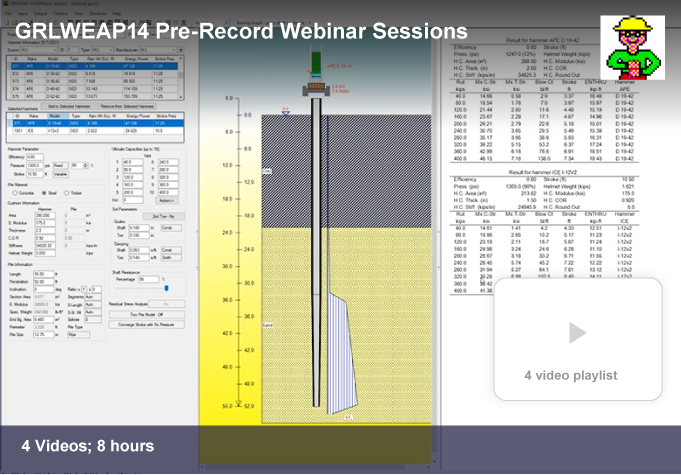This screenshot has height=475, width=681.
Task: Click the Pressure psi input field
Action: click(x=35, y=165)
